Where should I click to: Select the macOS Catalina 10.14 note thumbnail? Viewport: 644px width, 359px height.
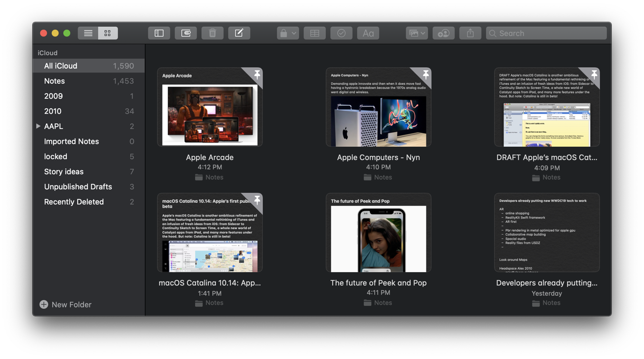[210, 233]
